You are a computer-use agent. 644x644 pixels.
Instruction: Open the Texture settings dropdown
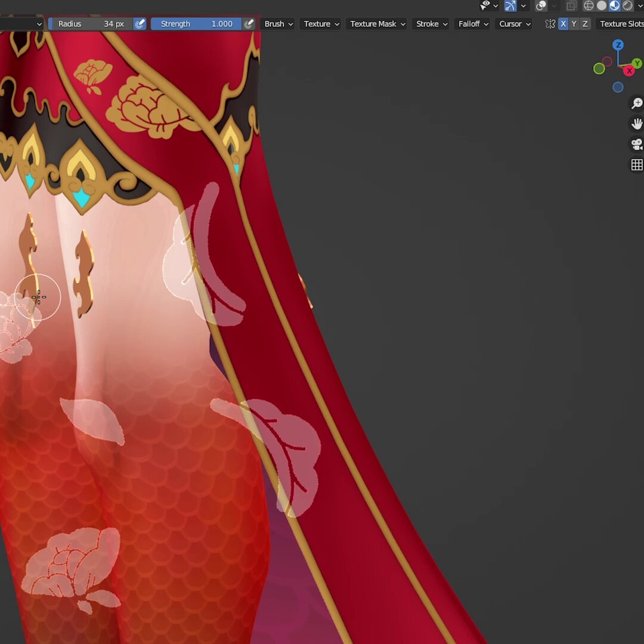coord(321,24)
